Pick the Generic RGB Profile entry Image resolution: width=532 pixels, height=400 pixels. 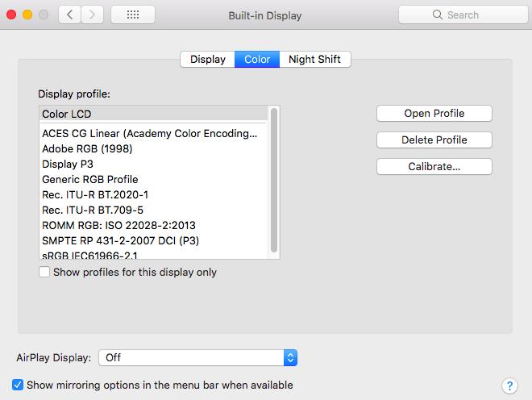click(89, 179)
